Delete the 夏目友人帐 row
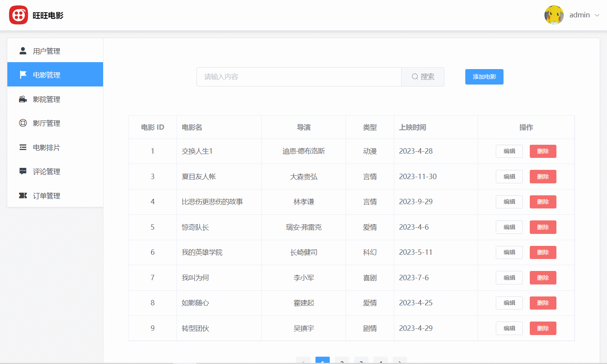This screenshot has width=607, height=364. coord(543,176)
